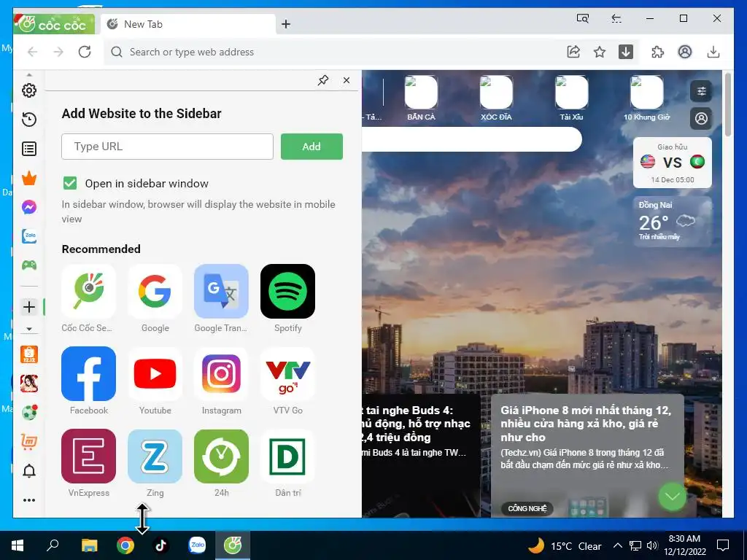Open the new tab page account icon

701,118
